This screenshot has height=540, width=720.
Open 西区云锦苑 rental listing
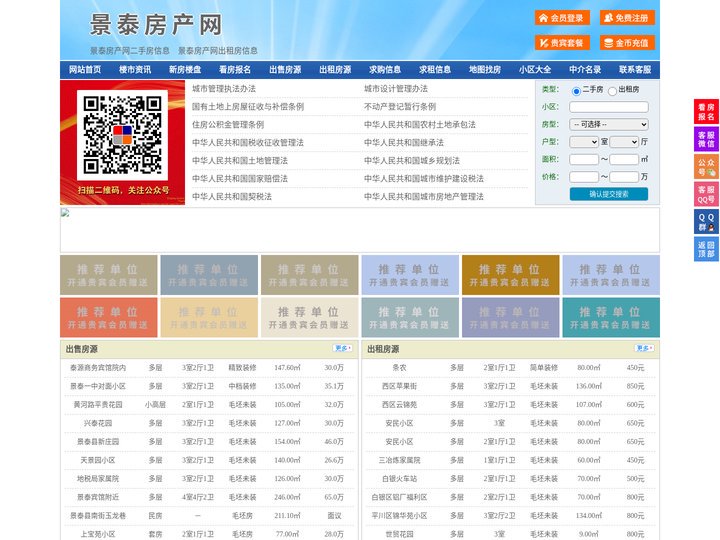point(399,405)
